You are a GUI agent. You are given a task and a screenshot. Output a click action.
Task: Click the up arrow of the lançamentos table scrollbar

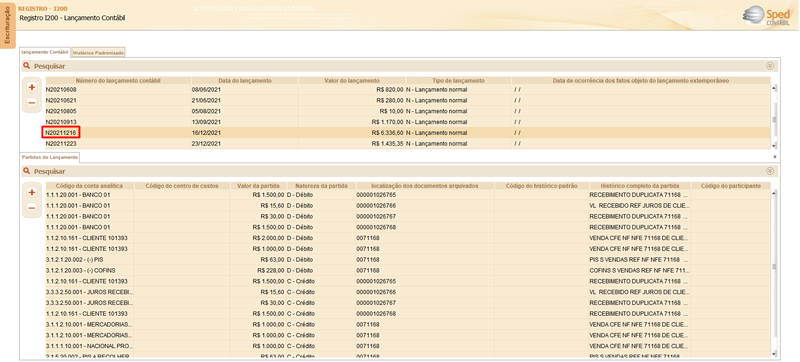774,88
